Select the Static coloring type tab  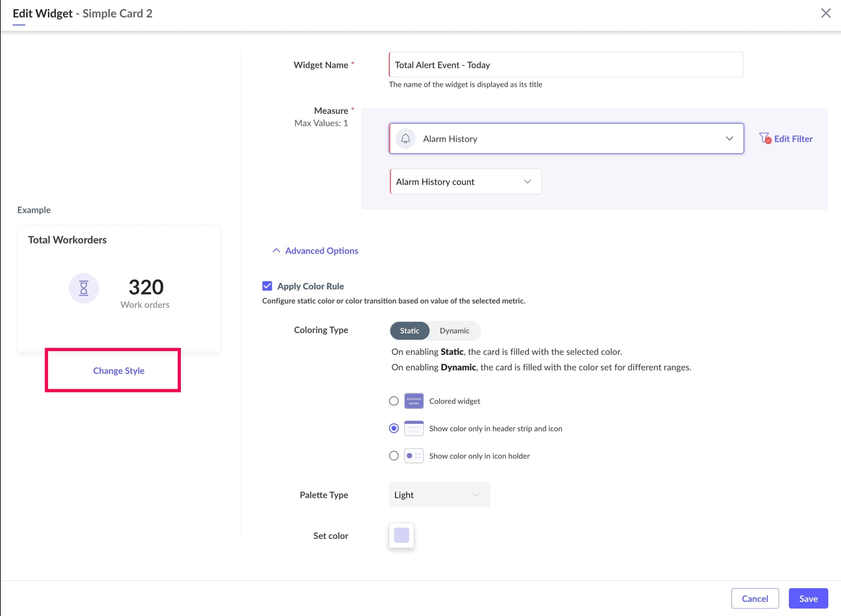[x=409, y=331]
